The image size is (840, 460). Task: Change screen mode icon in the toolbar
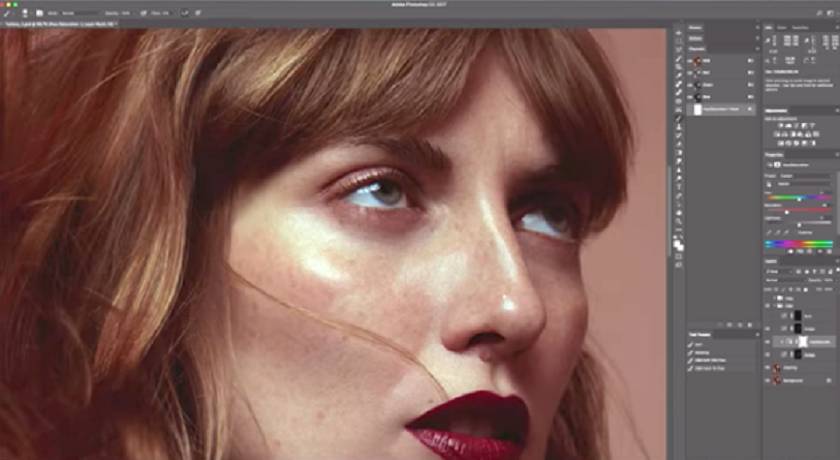pyautogui.click(x=679, y=265)
